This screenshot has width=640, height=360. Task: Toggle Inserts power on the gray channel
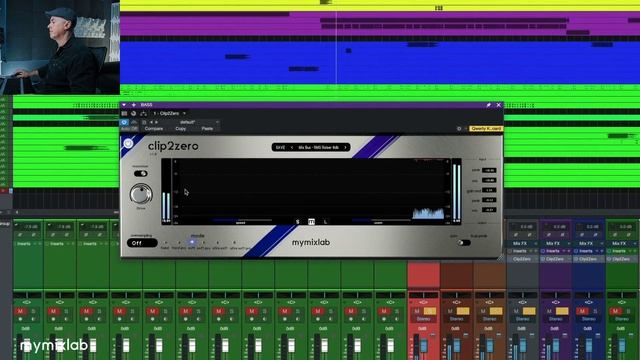pos(510,251)
